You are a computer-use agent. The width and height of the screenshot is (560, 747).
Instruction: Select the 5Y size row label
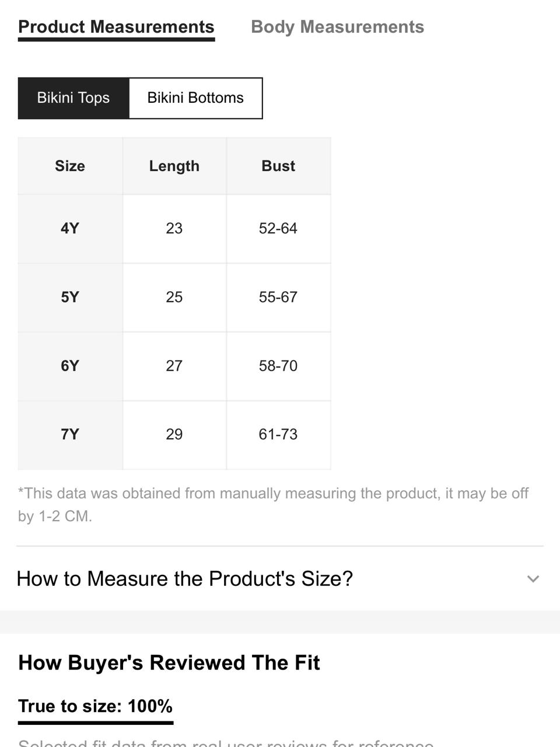pos(70,297)
